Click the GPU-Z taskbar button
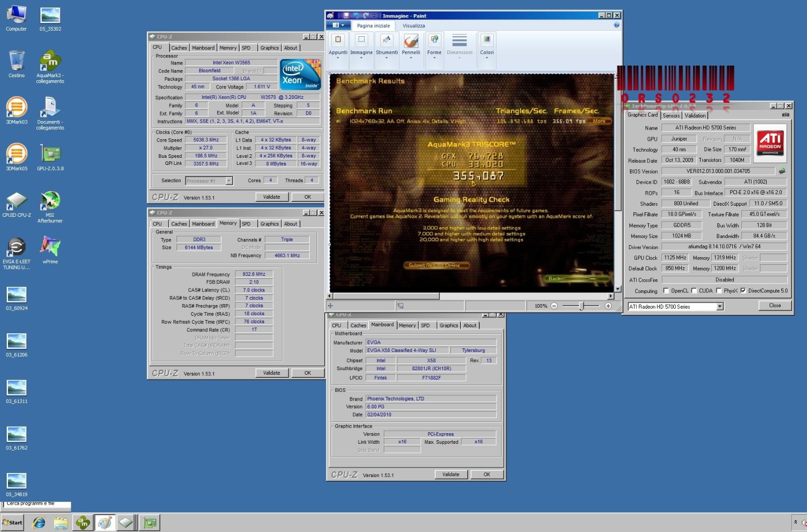 pos(149,523)
